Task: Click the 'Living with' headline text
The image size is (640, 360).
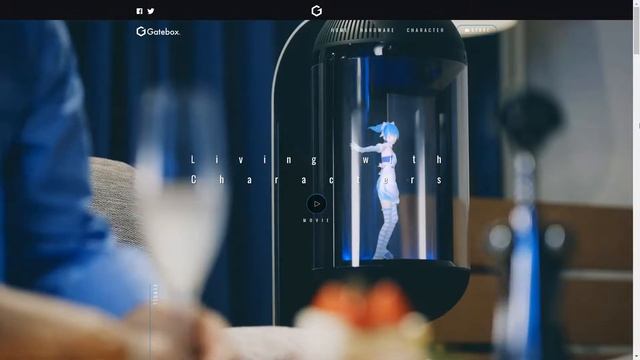Action: [317, 159]
